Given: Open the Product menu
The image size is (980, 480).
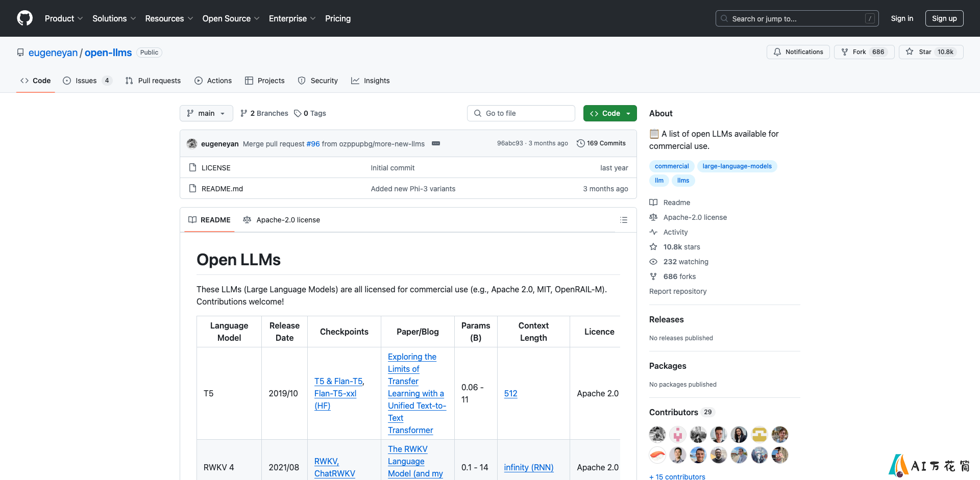Looking at the screenshot, I should tap(64, 18).
